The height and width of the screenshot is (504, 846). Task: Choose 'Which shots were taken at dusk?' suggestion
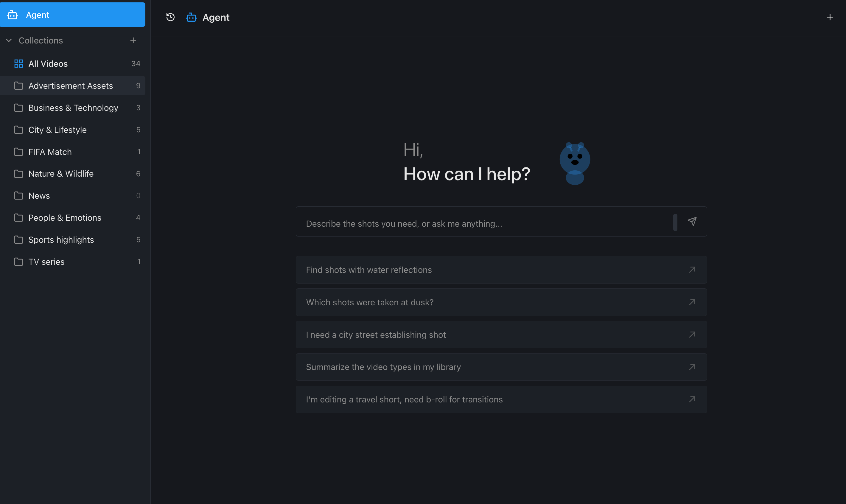pyautogui.click(x=501, y=302)
